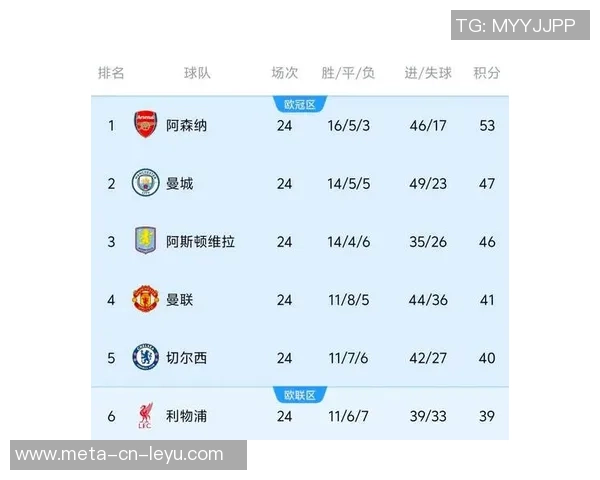Select the Aston Villa club crest

146,241
